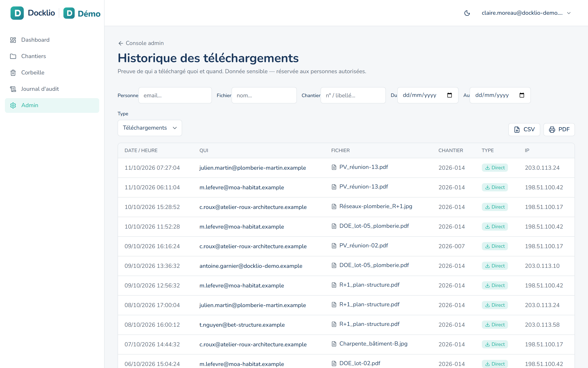
Task: Open the Type dropdown showing Téléchargements
Action: pyautogui.click(x=150, y=128)
